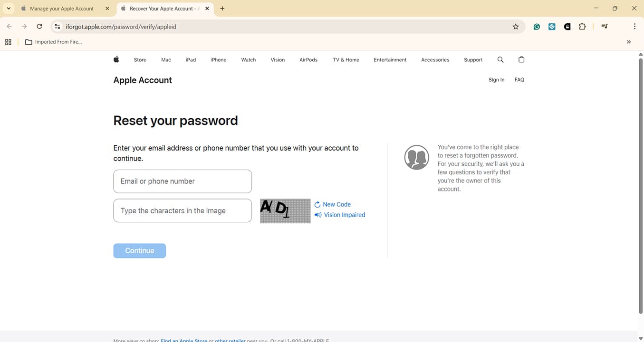Open the iPad menu item
This screenshot has width=644, height=342.
(x=191, y=60)
